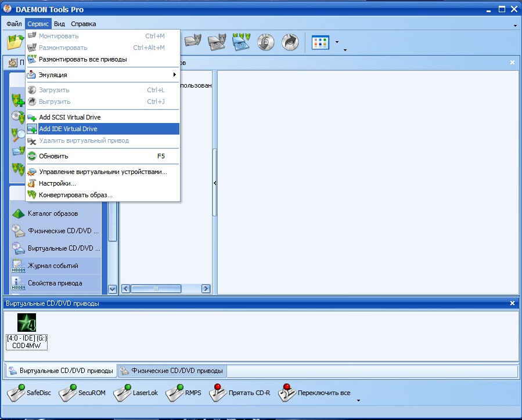Open Виртуальные CD/DVD in the sidebar list

pos(55,248)
